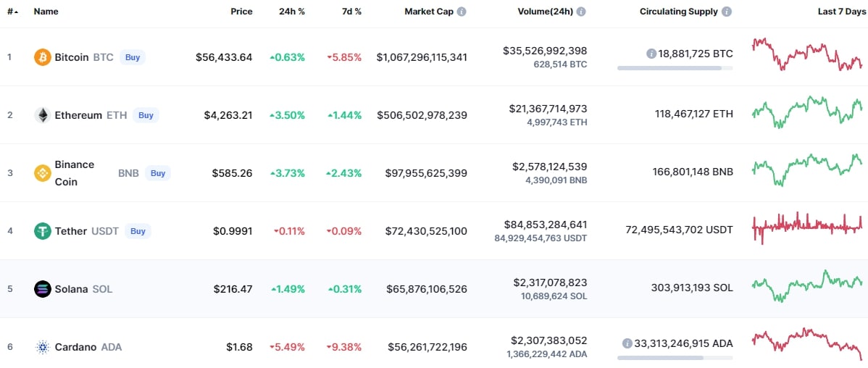Click Cardano market cap $56,261,722,196
868x368 pixels.
click(x=427, y=347)
